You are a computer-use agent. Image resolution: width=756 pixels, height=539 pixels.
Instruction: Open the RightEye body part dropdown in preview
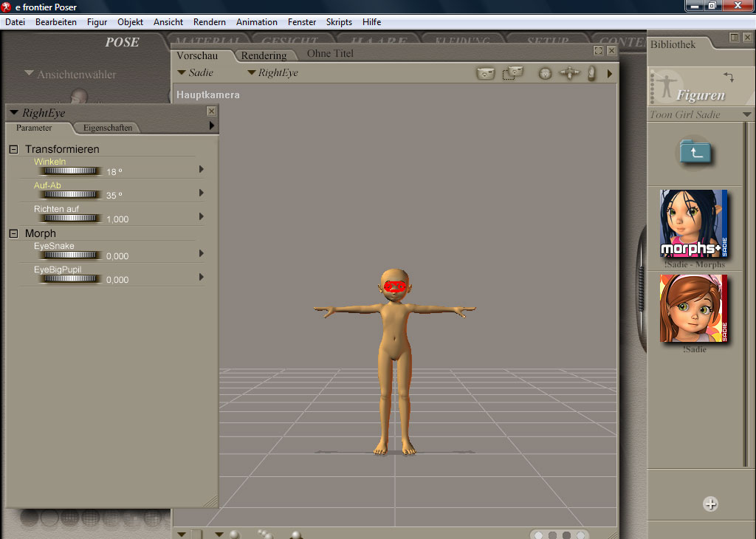coord(272,73)
